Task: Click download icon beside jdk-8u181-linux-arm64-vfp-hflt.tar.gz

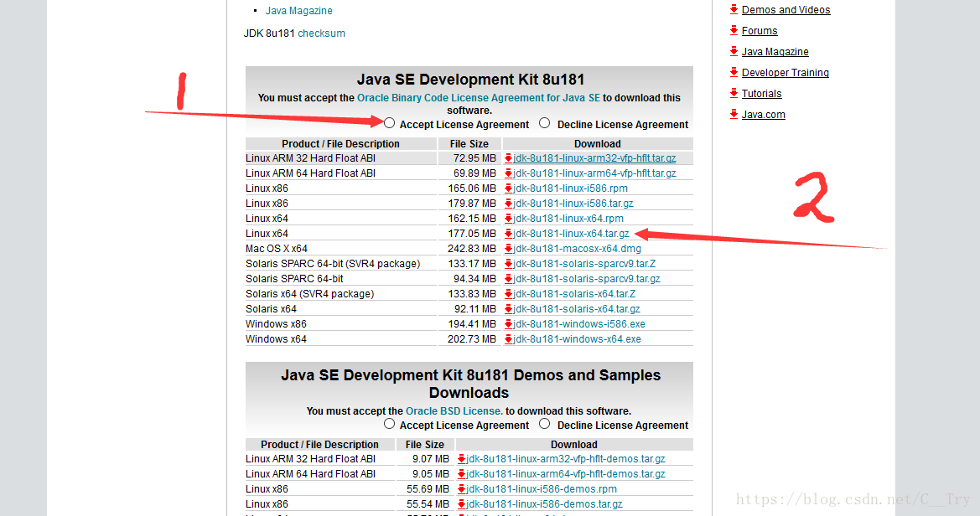Action: pyautogui.click(x=509, y=173)
